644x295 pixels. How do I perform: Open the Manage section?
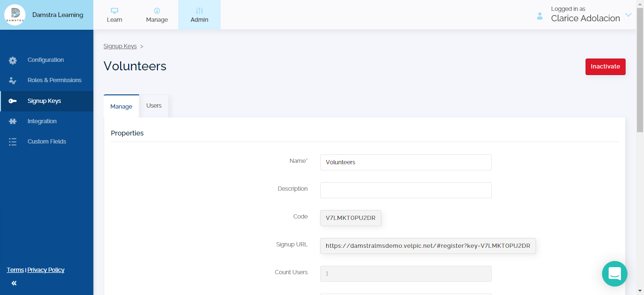pyautogui.click(x=157, y=15)
